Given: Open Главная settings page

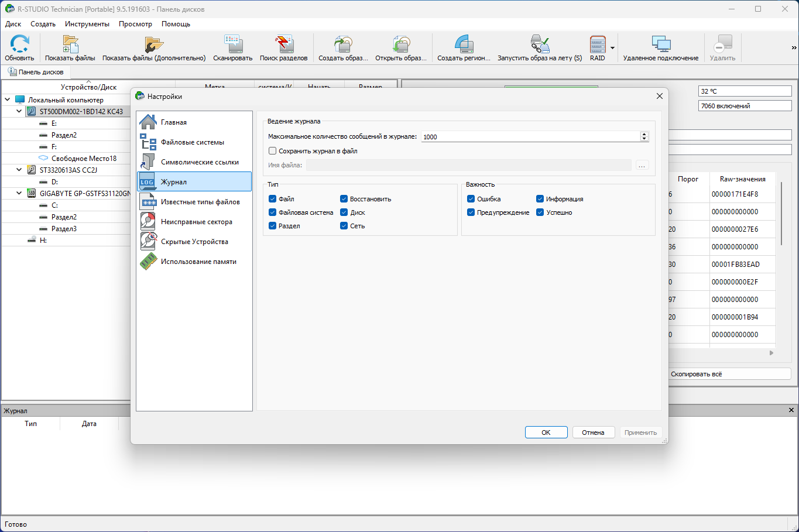Looking at the screenshot, I should coord(194,122).
